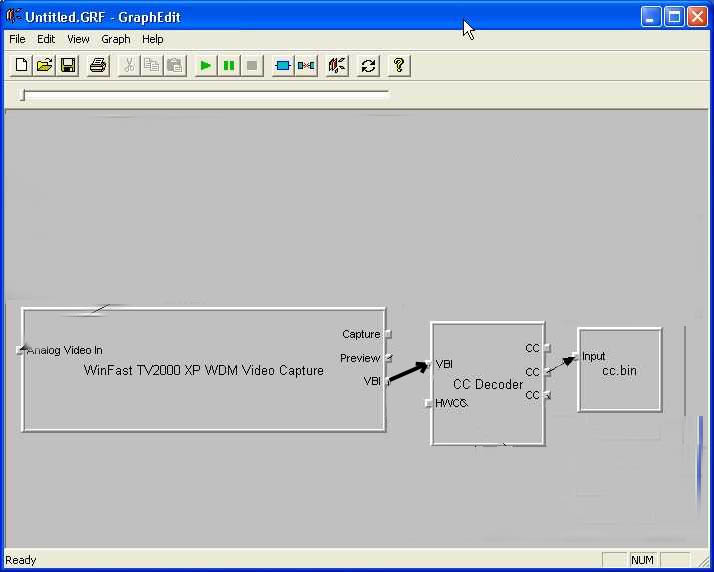Click the New graph toolbar icon
Viewport: 714px width, 572px height.
point(21,66)
